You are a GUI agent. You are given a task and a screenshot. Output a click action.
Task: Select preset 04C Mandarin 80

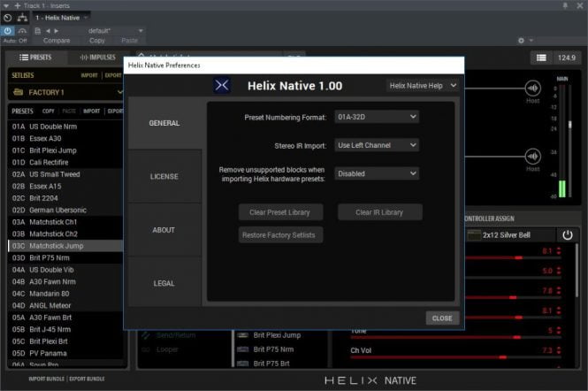(65, 294)
